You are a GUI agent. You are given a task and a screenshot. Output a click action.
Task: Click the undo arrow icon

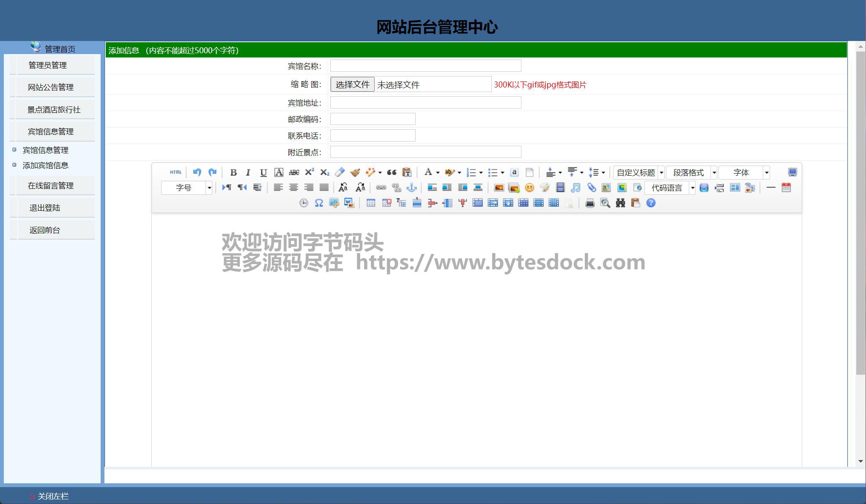click(197, 172)
